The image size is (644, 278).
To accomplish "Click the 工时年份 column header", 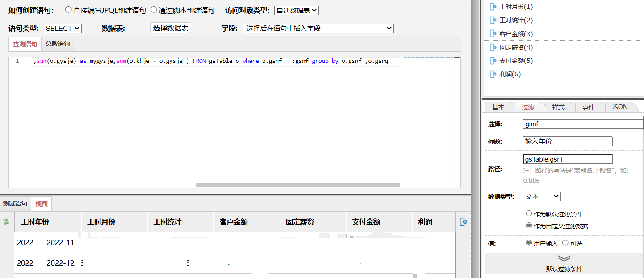I will point(47,222).
